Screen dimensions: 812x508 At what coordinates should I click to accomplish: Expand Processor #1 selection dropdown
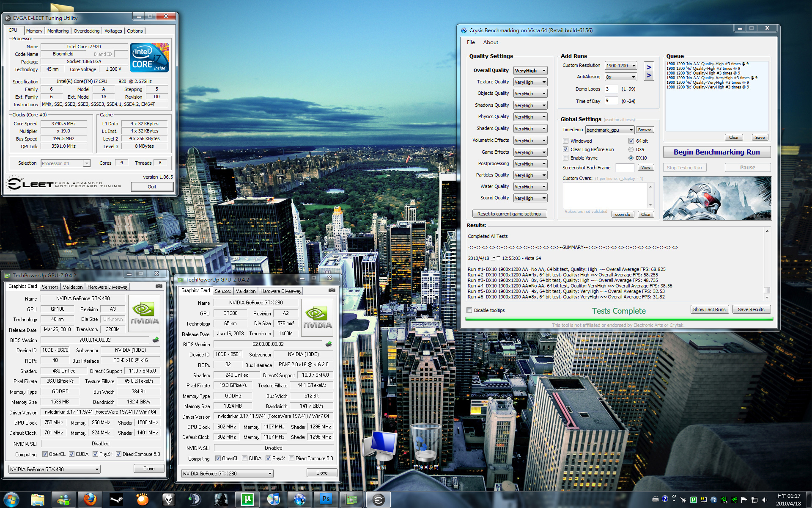pos(66,163)
